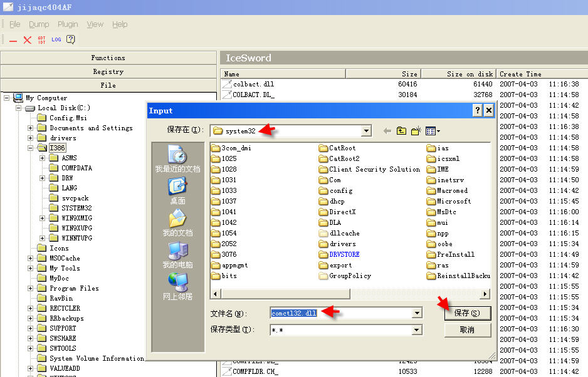This screenshot has height=377, width=588.
Task: Select the DRVSTORE folder
Action: (339, 254)
